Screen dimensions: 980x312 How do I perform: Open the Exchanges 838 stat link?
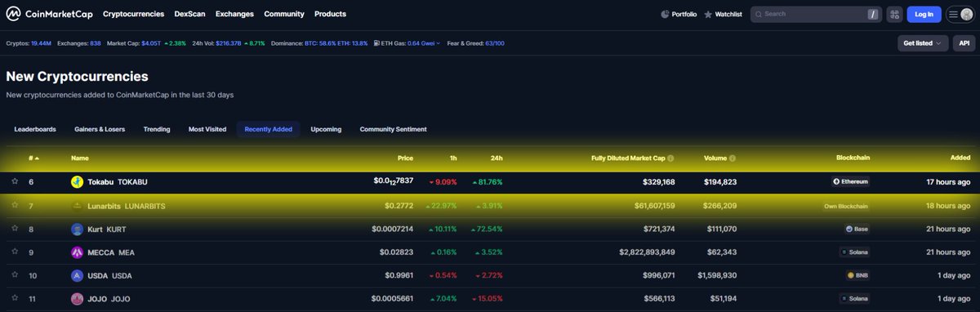pos(96,42)
